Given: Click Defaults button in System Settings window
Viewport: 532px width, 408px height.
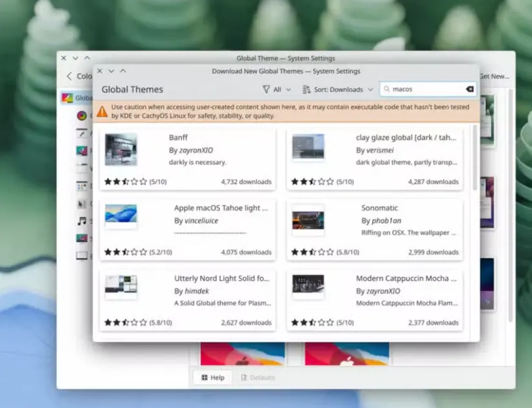Looking at the screenshot, I should click(x=258, y=378).
